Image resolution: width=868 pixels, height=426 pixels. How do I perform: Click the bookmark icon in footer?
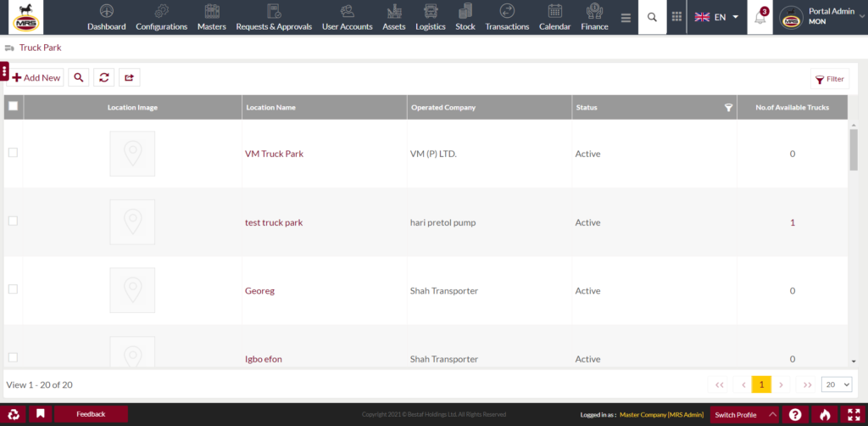pos(41,414)
